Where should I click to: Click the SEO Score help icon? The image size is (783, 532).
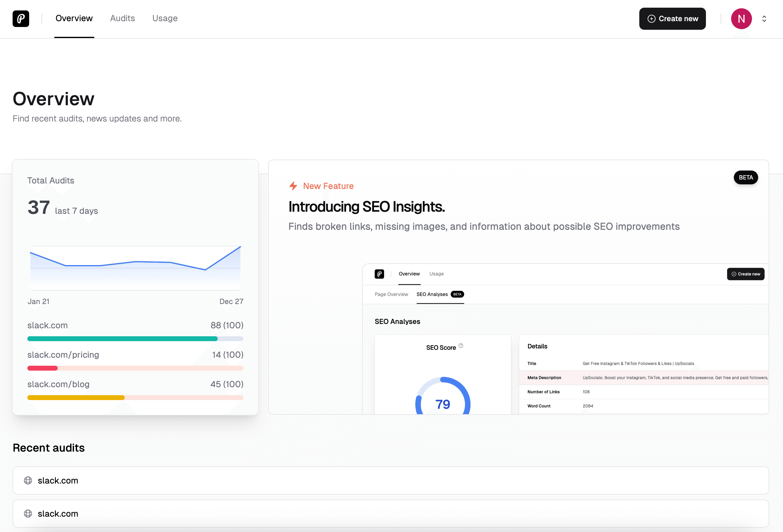coord(461,345)
